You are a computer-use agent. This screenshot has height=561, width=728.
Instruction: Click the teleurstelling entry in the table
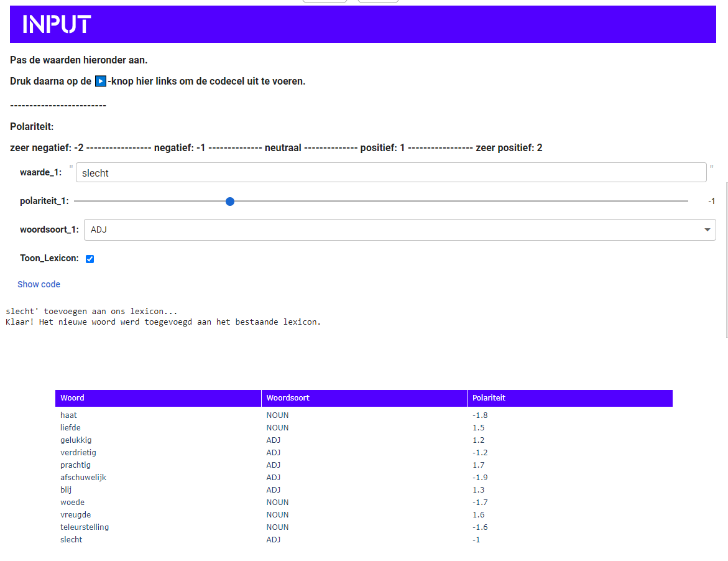click(x=85, y=527)
